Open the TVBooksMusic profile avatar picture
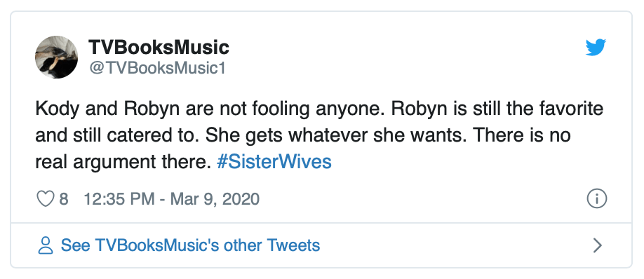The width and height of the screenshot is (644, 279). 56,57
